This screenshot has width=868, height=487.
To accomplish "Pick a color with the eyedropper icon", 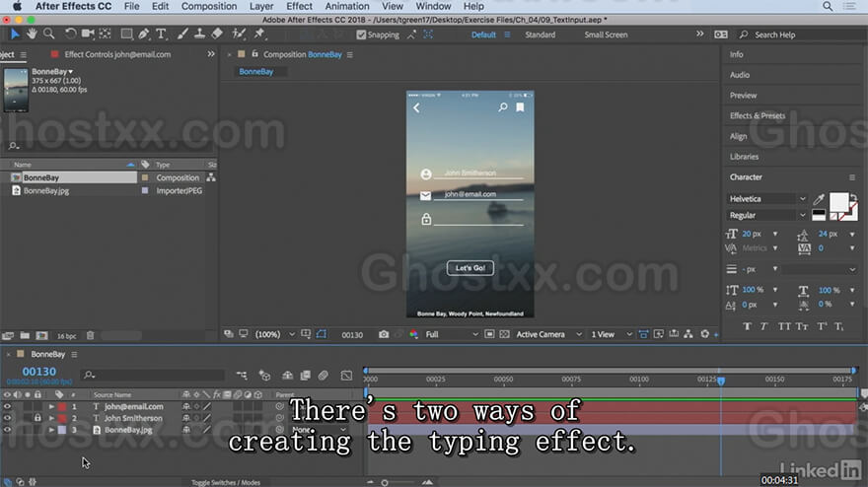I will 819,199.
